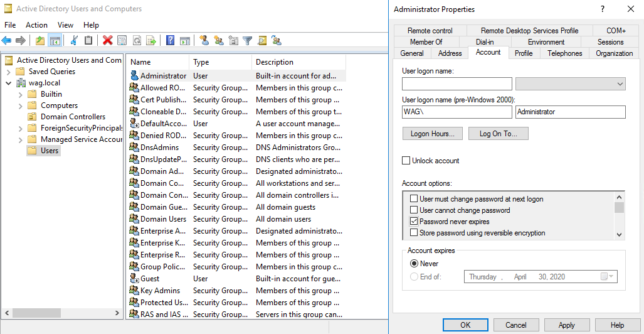Select the End of radio button
Screen dimensions: 644x334
414,276
